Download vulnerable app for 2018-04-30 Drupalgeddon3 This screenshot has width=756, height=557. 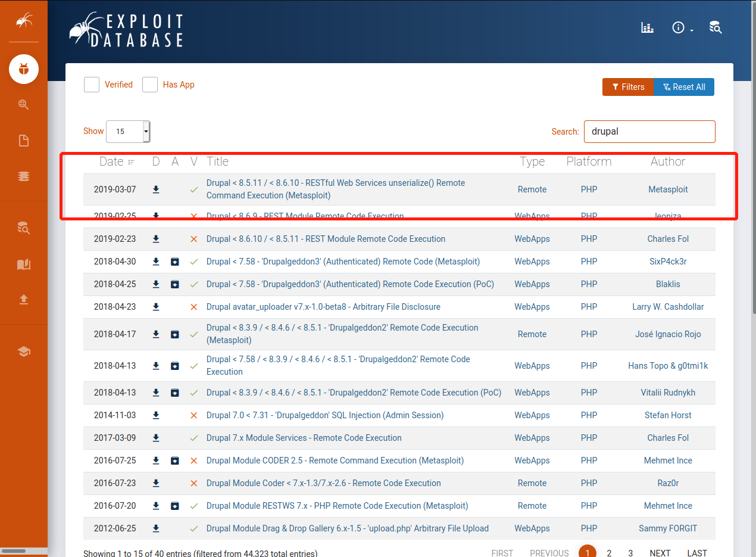[175, 262]
